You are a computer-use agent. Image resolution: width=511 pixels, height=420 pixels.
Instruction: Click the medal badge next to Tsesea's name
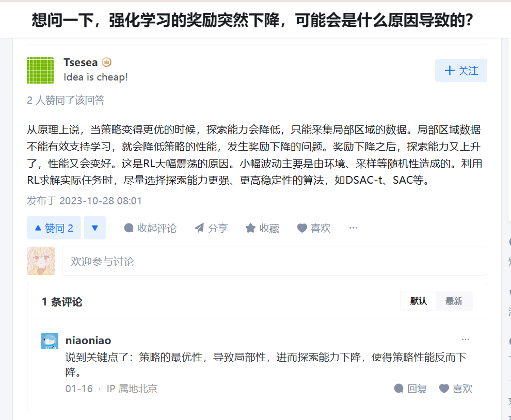(107, 62)
